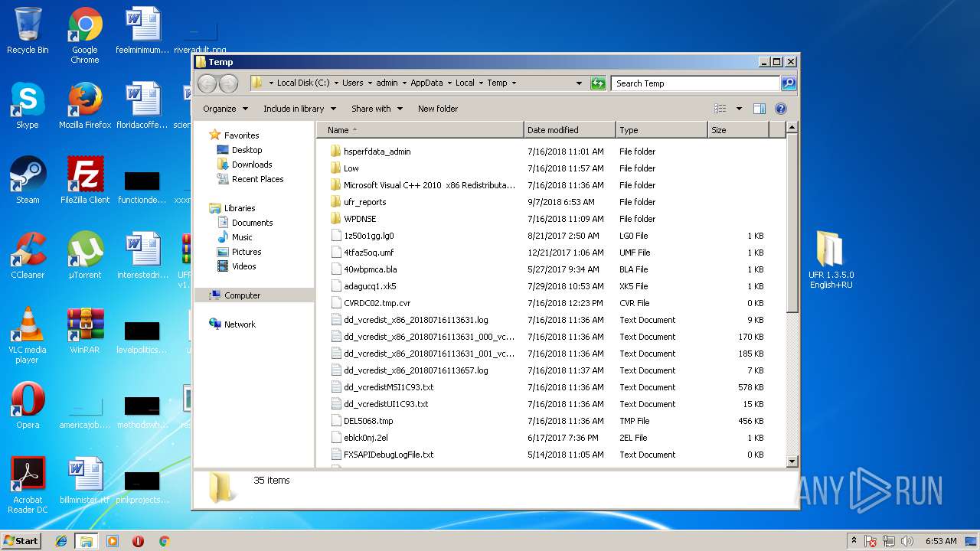Click the search magnifier button
Image resolution: width=980 pixels, height=551 pixels.
[x=788, y=83]
